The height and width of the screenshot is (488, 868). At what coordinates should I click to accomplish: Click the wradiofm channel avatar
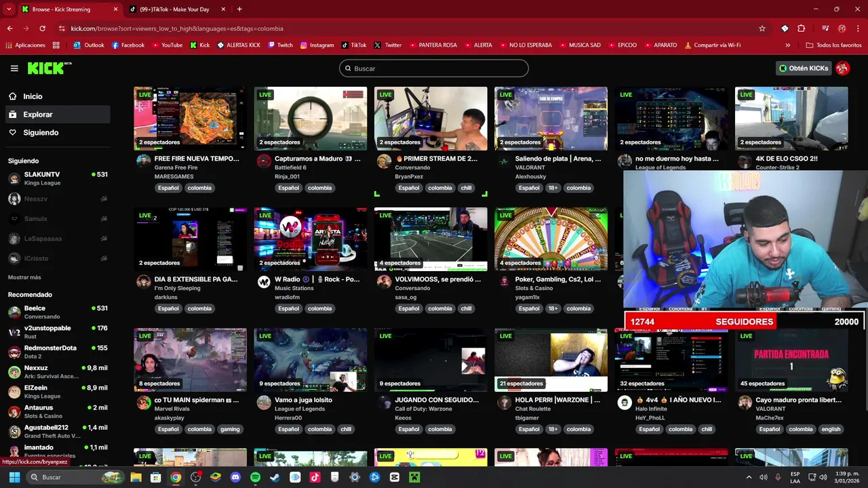click(x=264, y=281)
